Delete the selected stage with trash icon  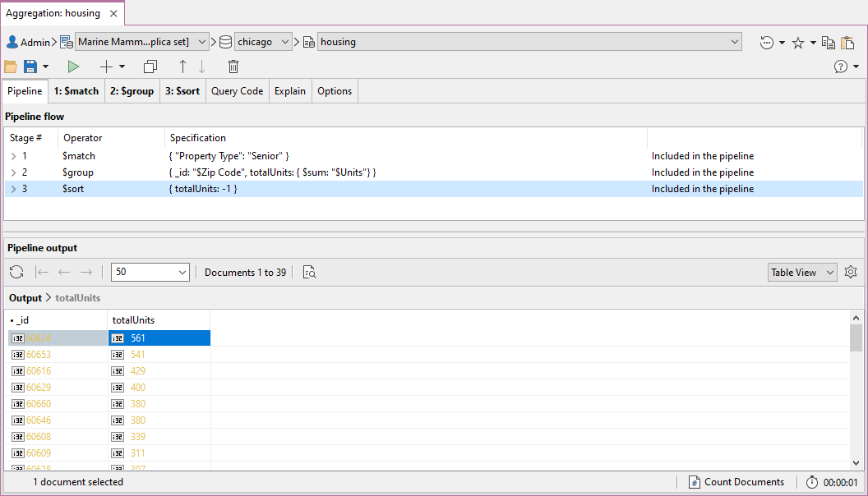point(233,67)
